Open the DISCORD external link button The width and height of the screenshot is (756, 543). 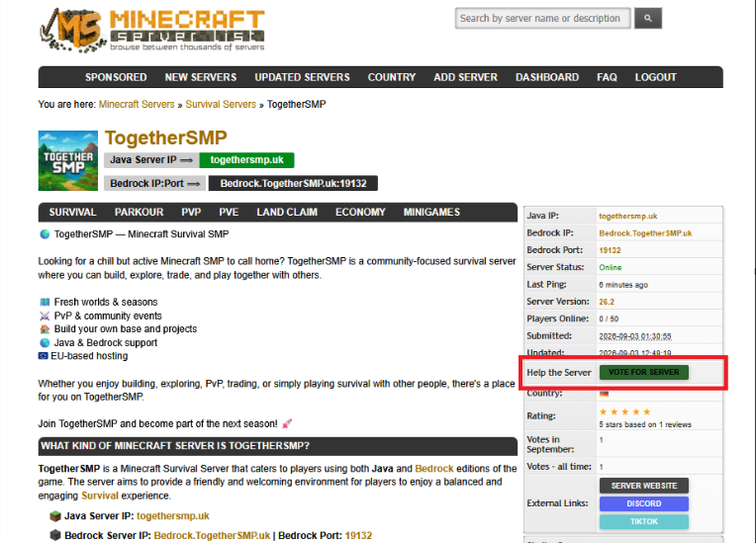coord(643,503)
